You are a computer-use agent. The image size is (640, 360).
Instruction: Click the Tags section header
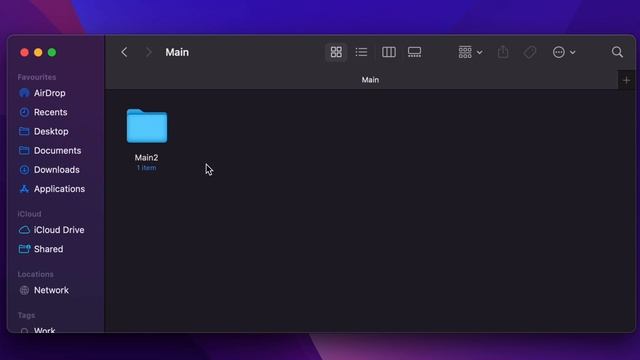click(x=26, y=315)
